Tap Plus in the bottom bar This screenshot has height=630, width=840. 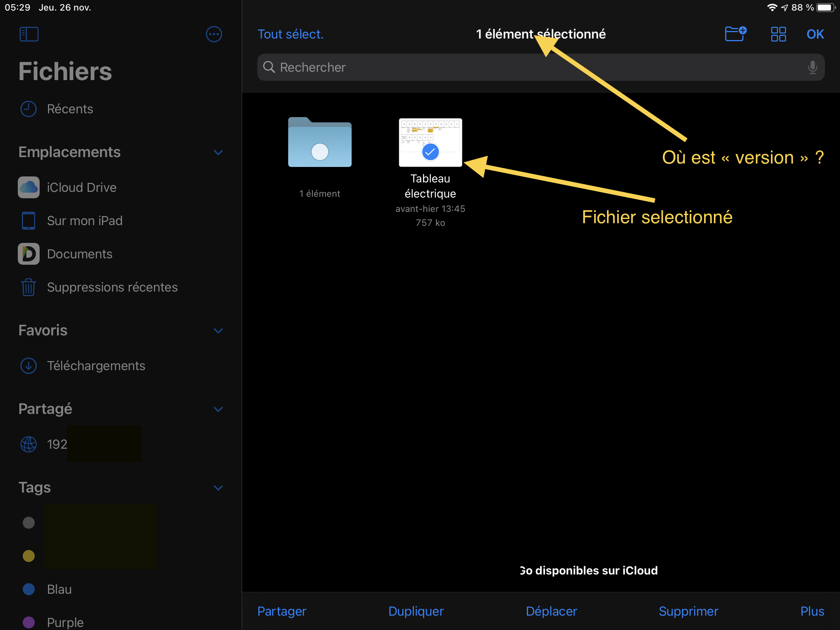(x=812, y=611)
